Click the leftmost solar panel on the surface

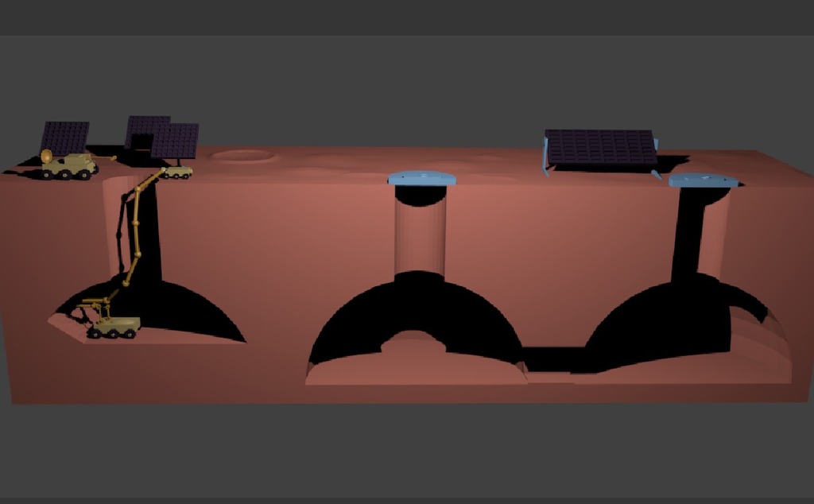(x=65, y=138)
